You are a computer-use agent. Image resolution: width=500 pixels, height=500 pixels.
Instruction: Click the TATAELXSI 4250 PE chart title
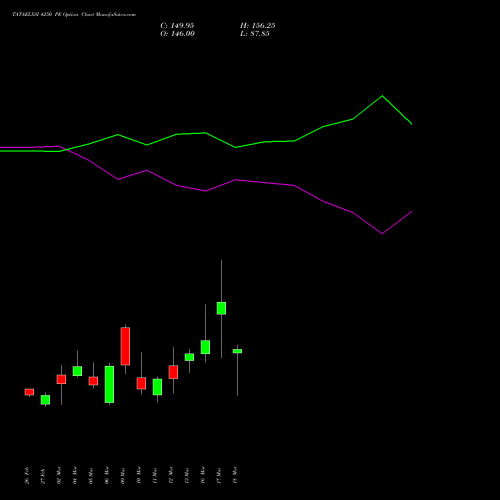[74, 15]
